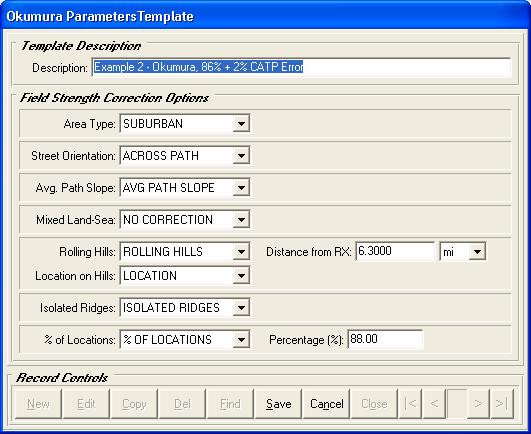Click the Percentage (%) input field

tap(385, 339)
